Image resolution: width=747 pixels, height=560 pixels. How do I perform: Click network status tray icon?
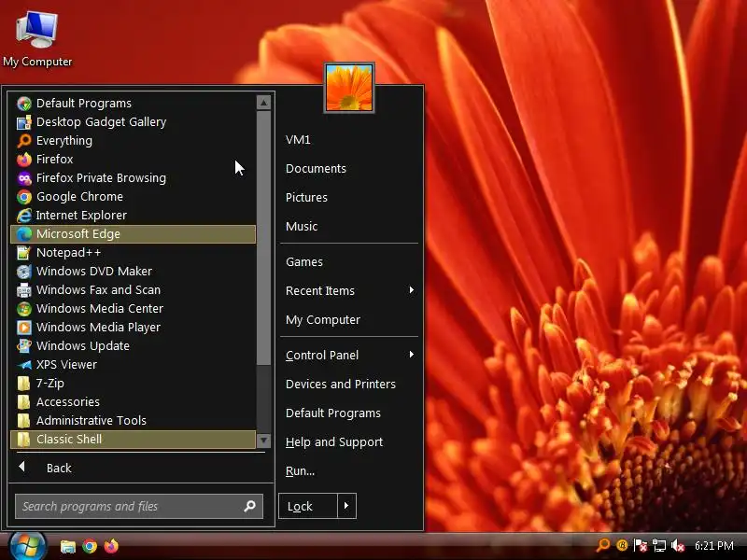659,545
